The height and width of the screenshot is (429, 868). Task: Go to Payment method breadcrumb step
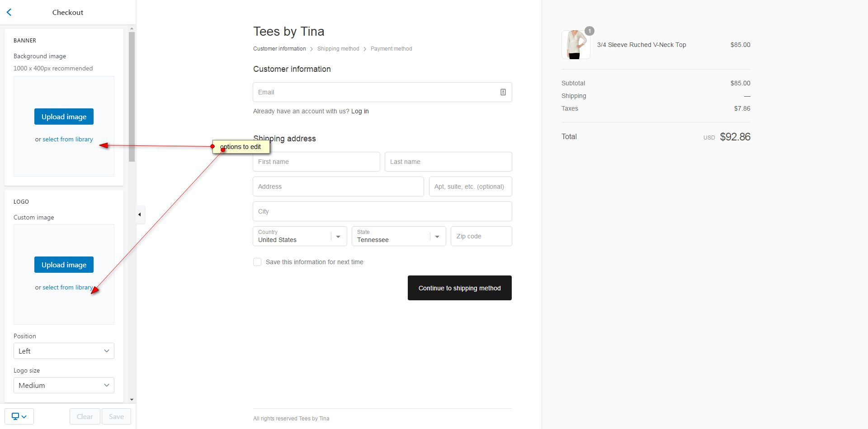[x=391, y=49]
